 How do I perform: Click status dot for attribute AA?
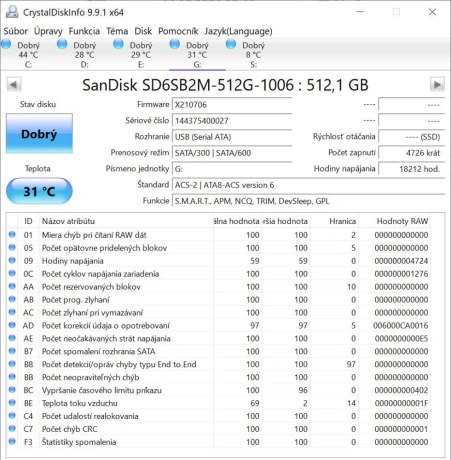(x=12, y=286)
